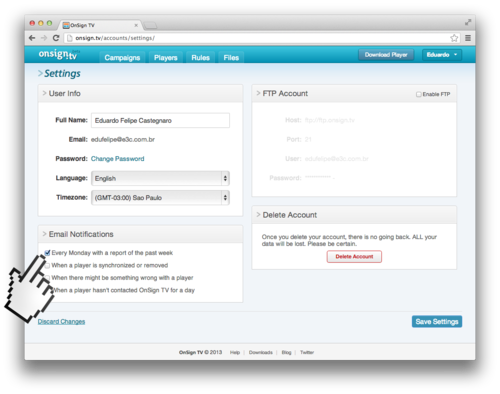Enable FTP checkbox
500x394 pixels.
click(x=419, y=94)
